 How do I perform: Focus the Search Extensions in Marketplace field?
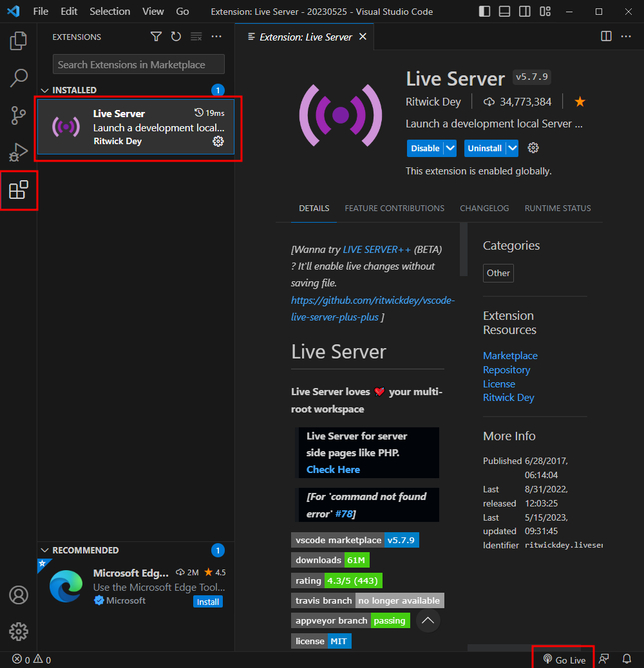click(x=138, y=64)
